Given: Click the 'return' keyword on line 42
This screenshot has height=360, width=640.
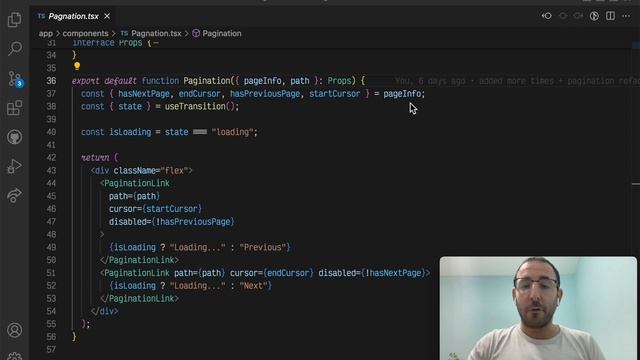Looking at the screenshot, I should tap(95, 158).
